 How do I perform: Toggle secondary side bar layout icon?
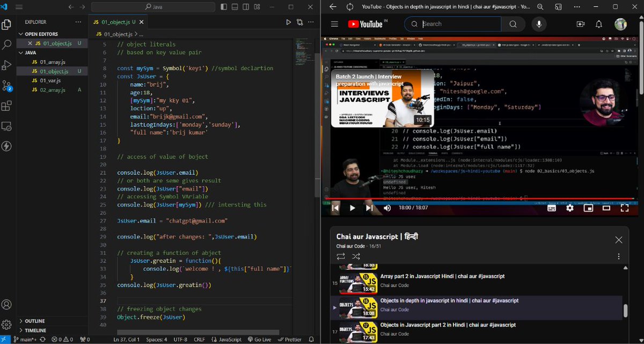click(246, 7)
